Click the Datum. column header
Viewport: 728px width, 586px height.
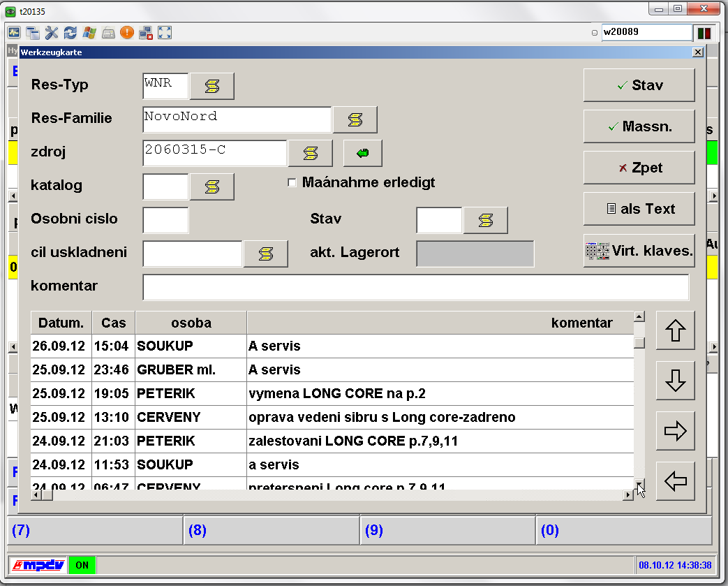pos(61,323)
